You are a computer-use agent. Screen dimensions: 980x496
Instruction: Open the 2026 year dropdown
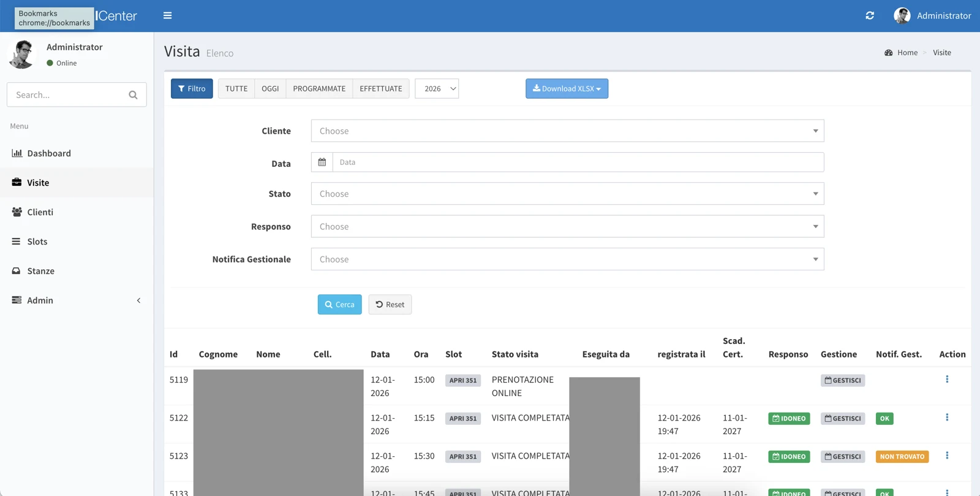pos(437,88)
